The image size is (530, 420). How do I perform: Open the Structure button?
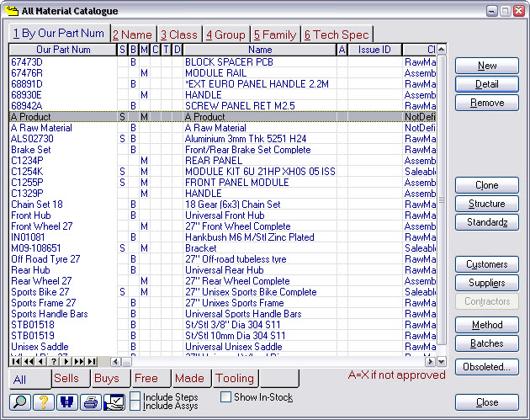487,204
